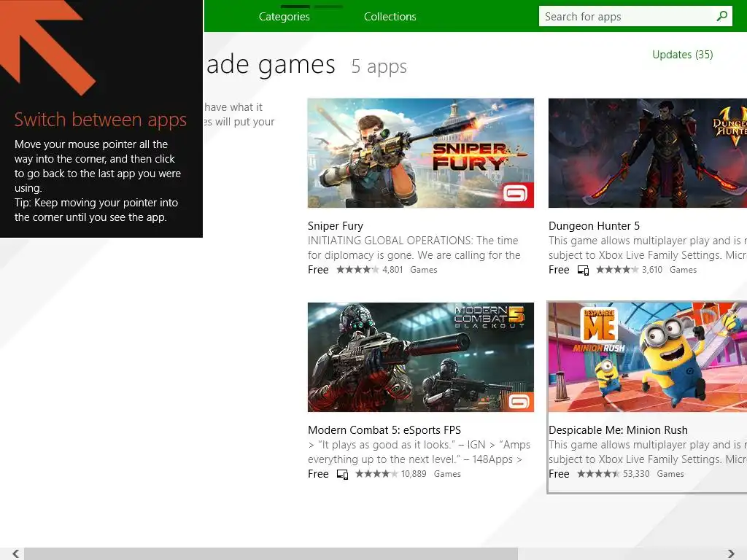Click the left arrow of horizontal scrollbar

coord(16,554)
